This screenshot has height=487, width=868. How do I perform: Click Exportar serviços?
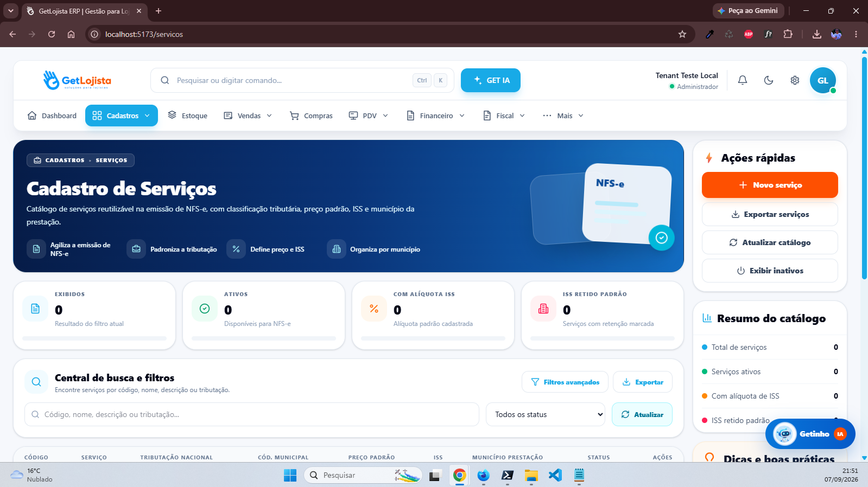[770, 214]
